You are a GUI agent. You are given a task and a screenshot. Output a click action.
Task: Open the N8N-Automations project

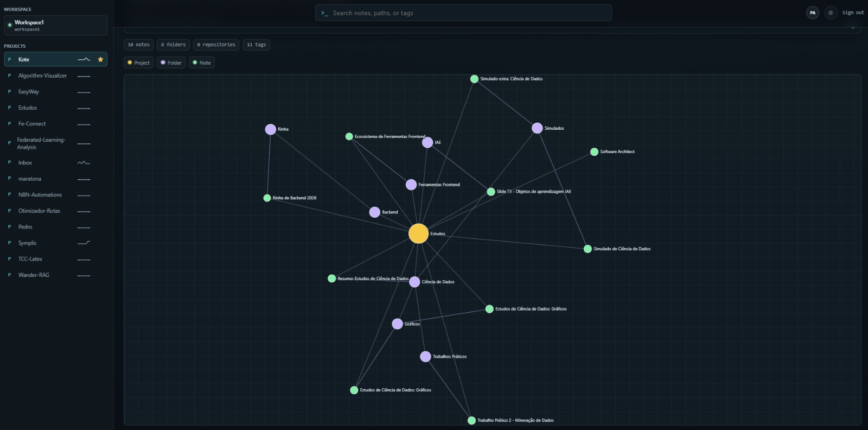coord(55,195)
